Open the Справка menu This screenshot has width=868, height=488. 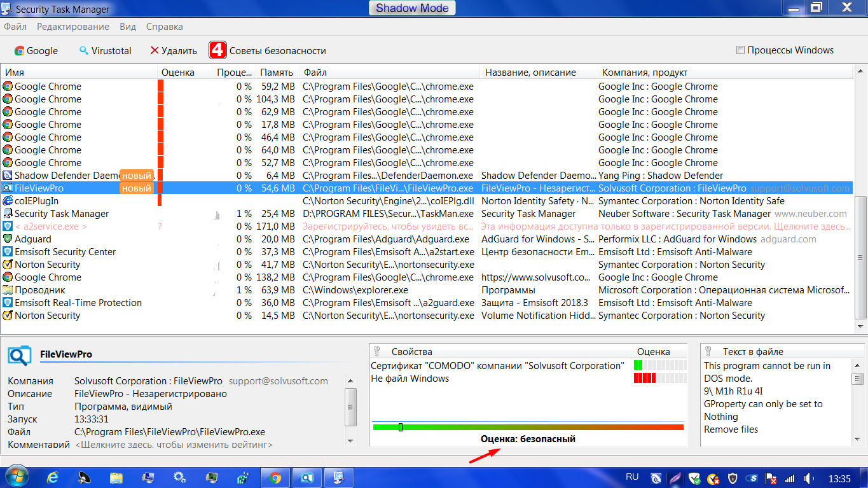click(165, 27)
